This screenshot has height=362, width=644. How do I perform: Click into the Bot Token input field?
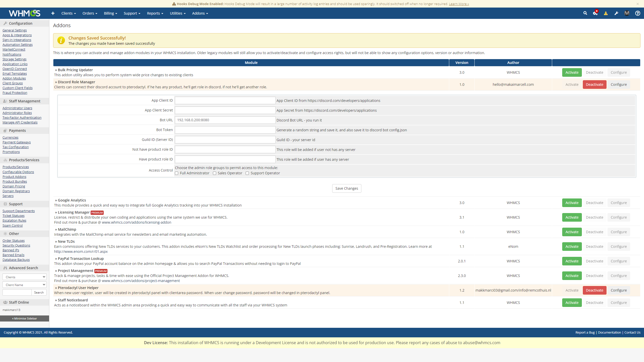(x=225, y=130)
